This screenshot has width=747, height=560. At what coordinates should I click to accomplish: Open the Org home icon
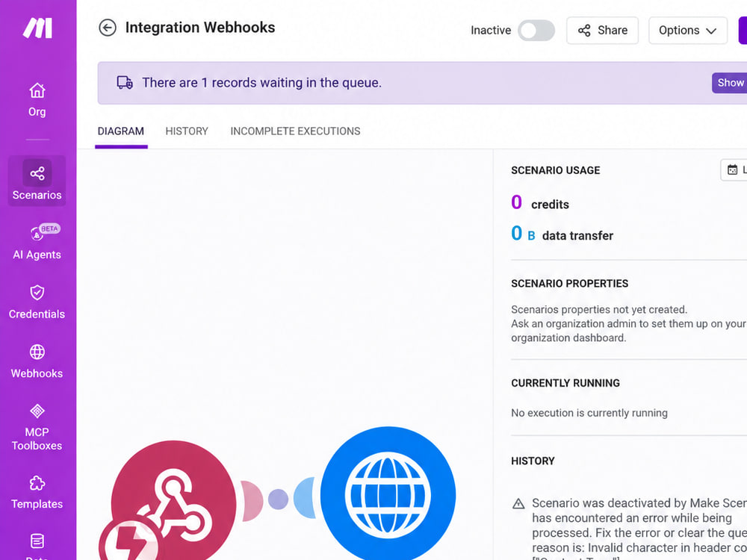point(37,90)
